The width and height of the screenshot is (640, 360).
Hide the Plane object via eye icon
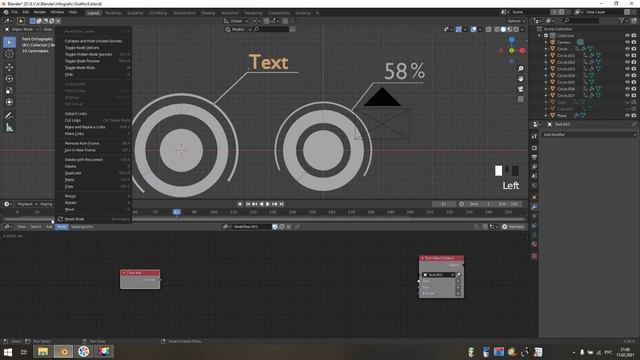coord(627,116)
